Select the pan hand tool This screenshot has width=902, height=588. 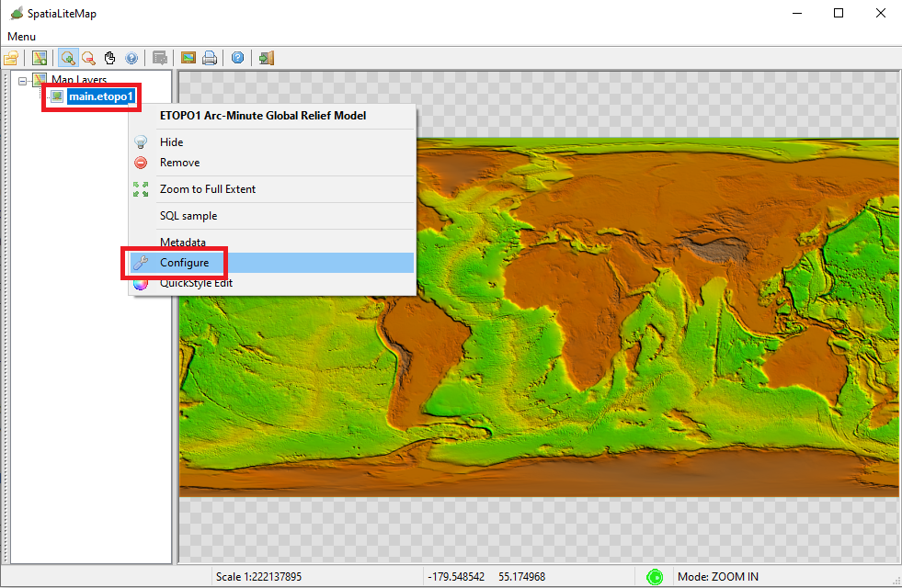[x=109, y=58]
